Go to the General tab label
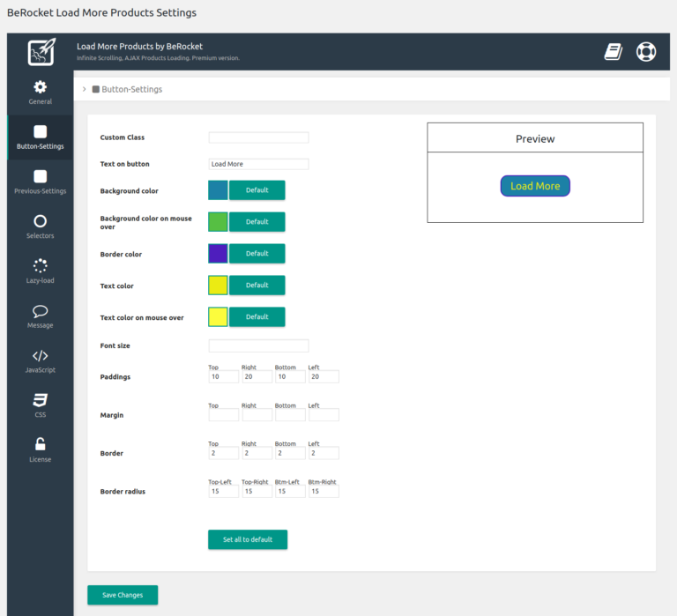The image size is (677, 616). (41, 101)
